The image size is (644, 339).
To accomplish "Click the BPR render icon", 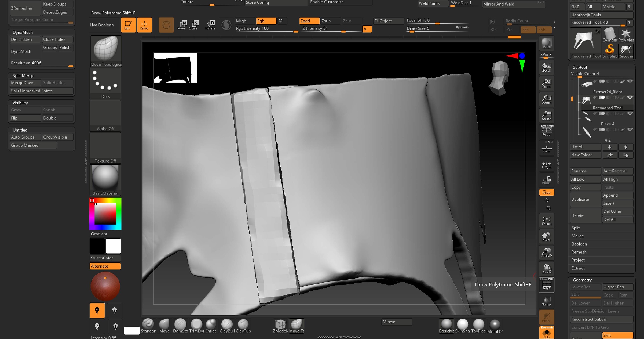I will (546, 43).
